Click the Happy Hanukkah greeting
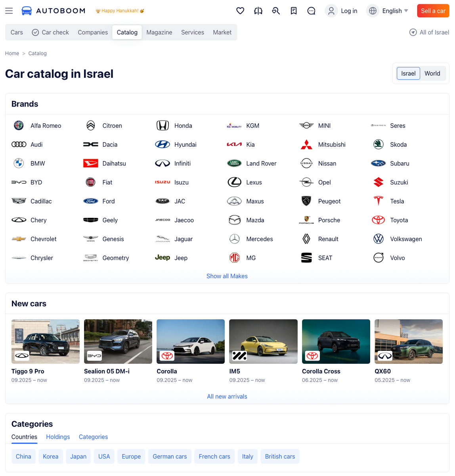The image size is (455, 476). click(120, 11)
